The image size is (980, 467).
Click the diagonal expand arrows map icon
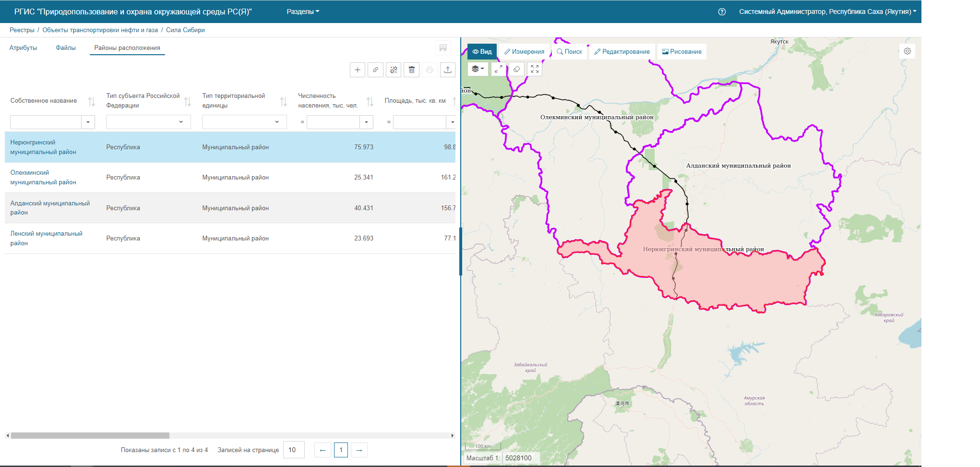tap(499, 69)
